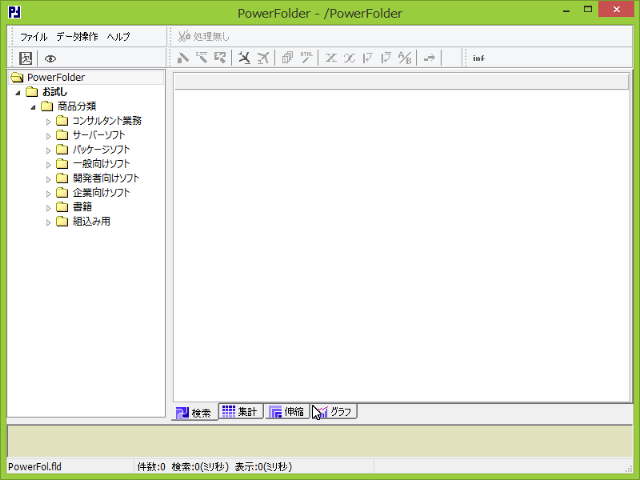The width and height of the screenshot is (640, 480).
Task: Click the gray takeoff airplane icon
Action: [263, 58]
